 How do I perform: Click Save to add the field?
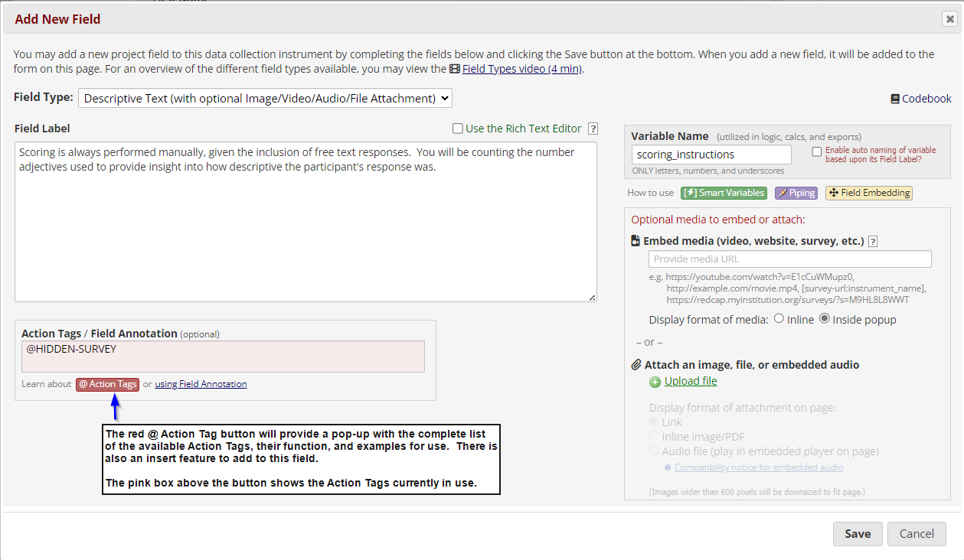pos(857,534)
